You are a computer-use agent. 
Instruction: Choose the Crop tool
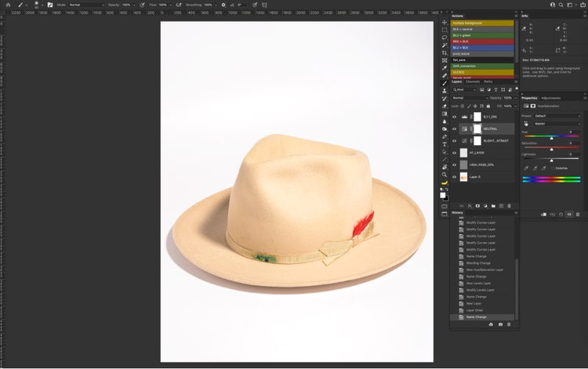[445, 52]
